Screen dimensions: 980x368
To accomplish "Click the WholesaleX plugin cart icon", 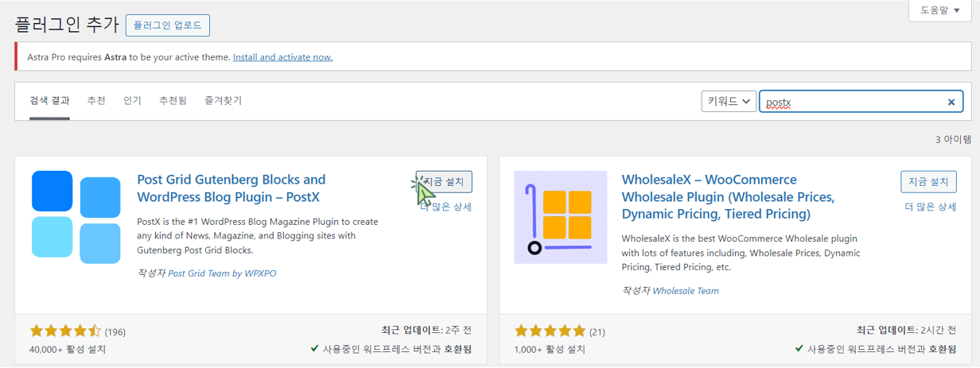I will (561, 217).
